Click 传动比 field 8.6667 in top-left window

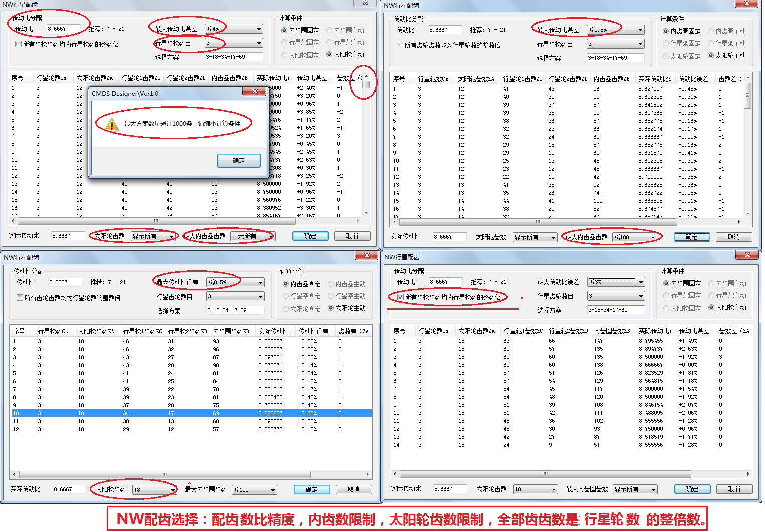(63, 29)
